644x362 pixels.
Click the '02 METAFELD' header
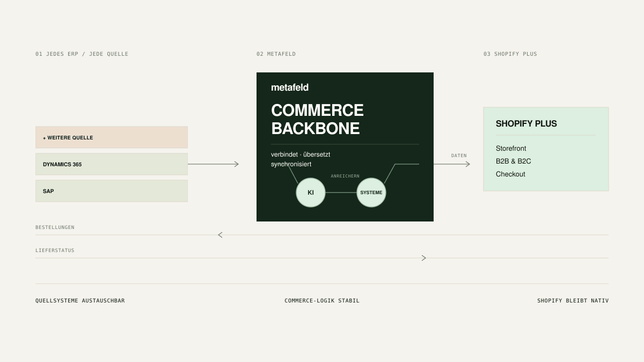[x=276, y=54]
